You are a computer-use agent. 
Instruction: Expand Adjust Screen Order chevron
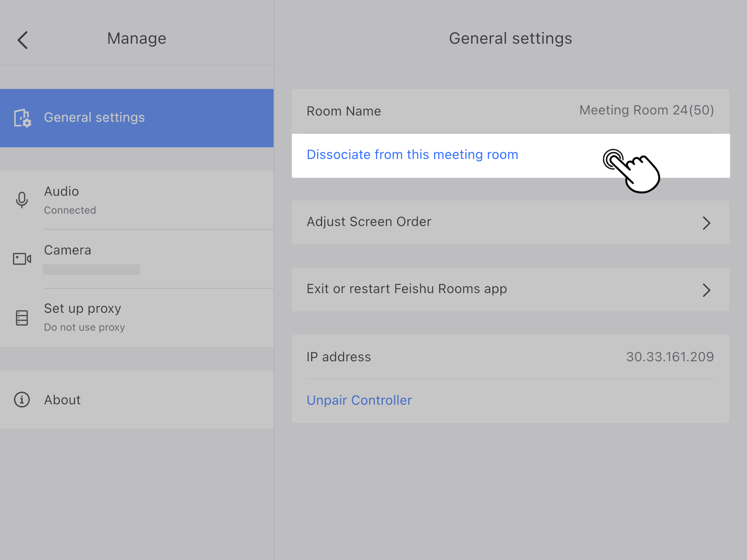click(706, 223)
